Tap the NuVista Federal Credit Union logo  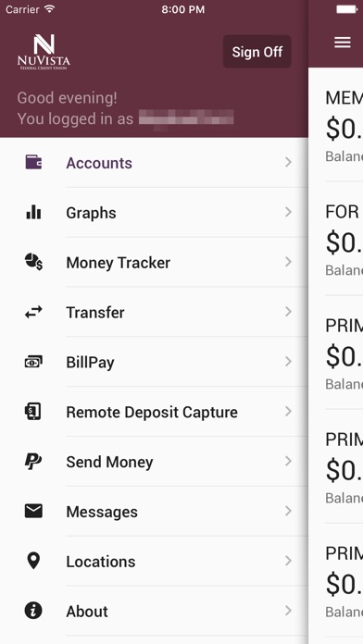[x=44, y=52]
